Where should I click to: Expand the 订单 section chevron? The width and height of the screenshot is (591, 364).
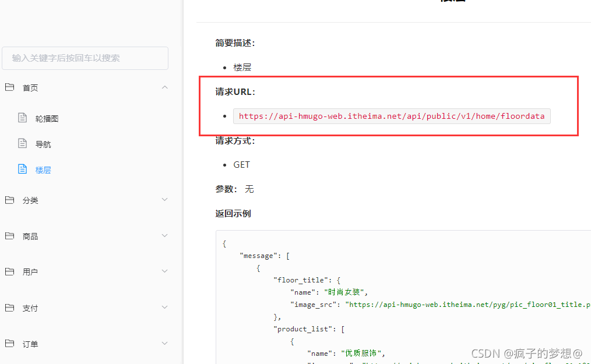[165, 343]
